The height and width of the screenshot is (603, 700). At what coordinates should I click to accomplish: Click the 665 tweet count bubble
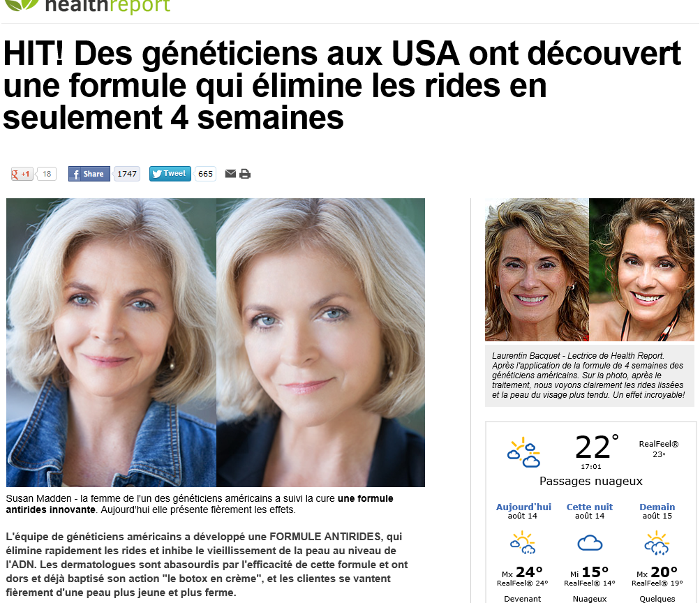click(205, 174)
